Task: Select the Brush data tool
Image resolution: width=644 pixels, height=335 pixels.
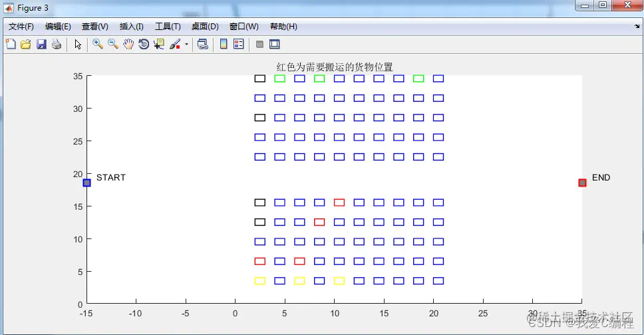Action: [x=175, y=44]
